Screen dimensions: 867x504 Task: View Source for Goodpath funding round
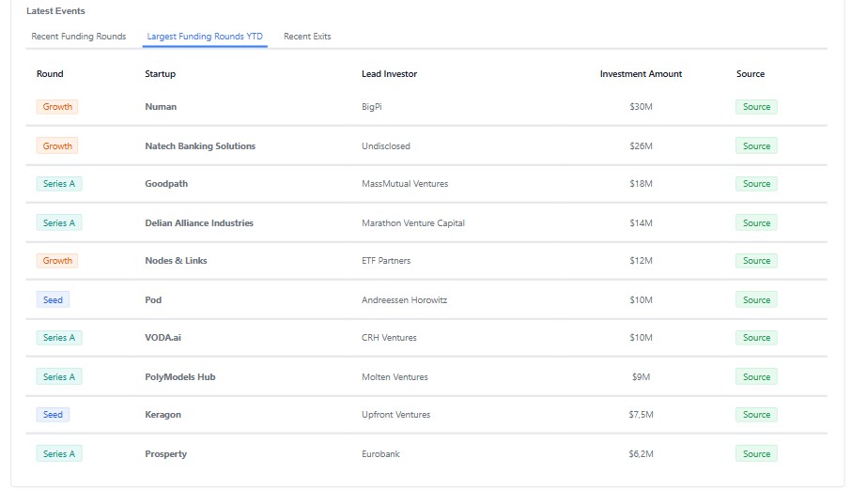[756, 184]
